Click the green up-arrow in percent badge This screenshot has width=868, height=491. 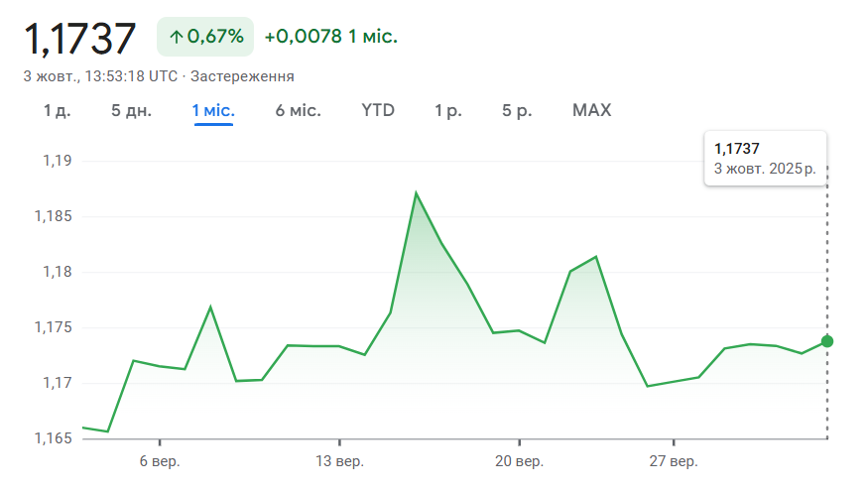[176, 38]
